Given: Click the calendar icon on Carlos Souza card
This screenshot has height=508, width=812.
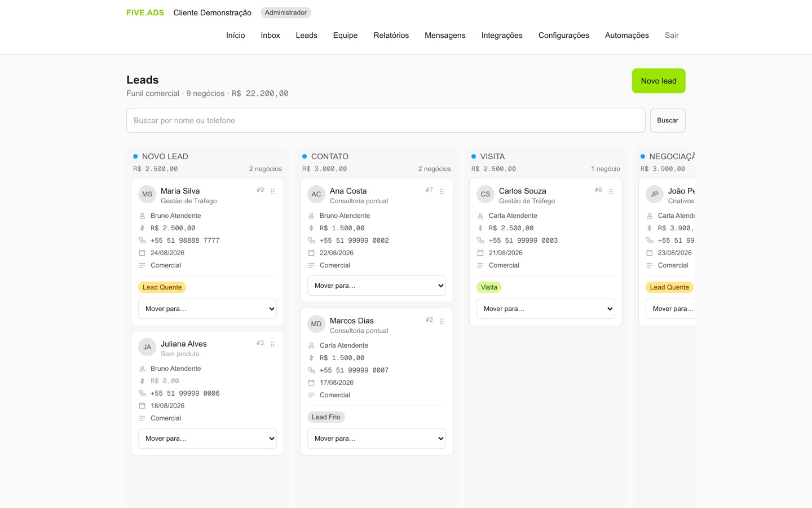Looking at the screenshot, I should point(480,253).
